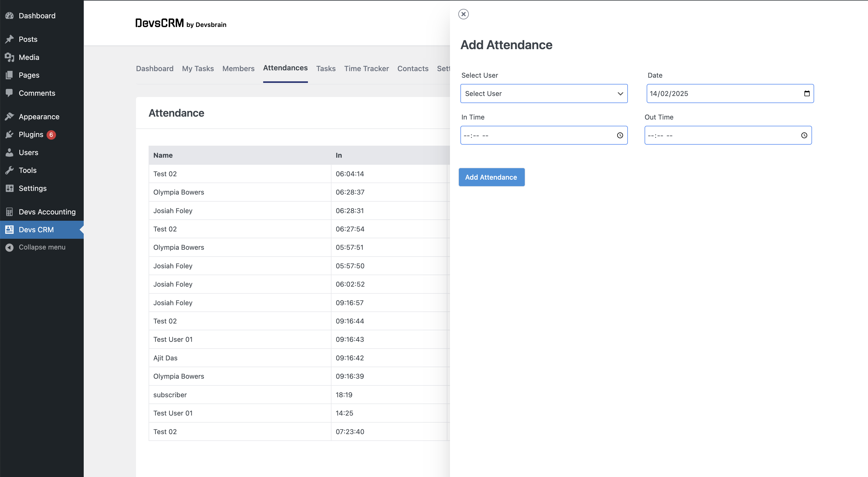
Task: Click time value 06:02:52
Action: click(350, 284)
